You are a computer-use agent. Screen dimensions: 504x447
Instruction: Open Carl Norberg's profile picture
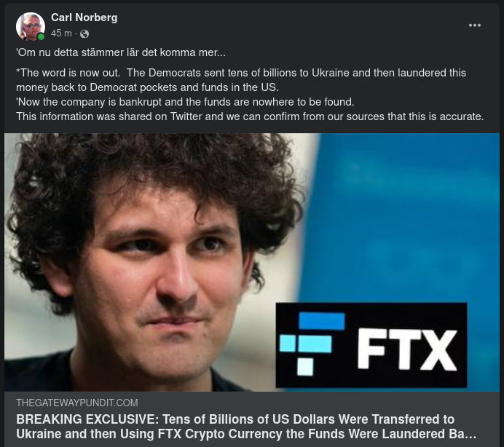(31, 26)
